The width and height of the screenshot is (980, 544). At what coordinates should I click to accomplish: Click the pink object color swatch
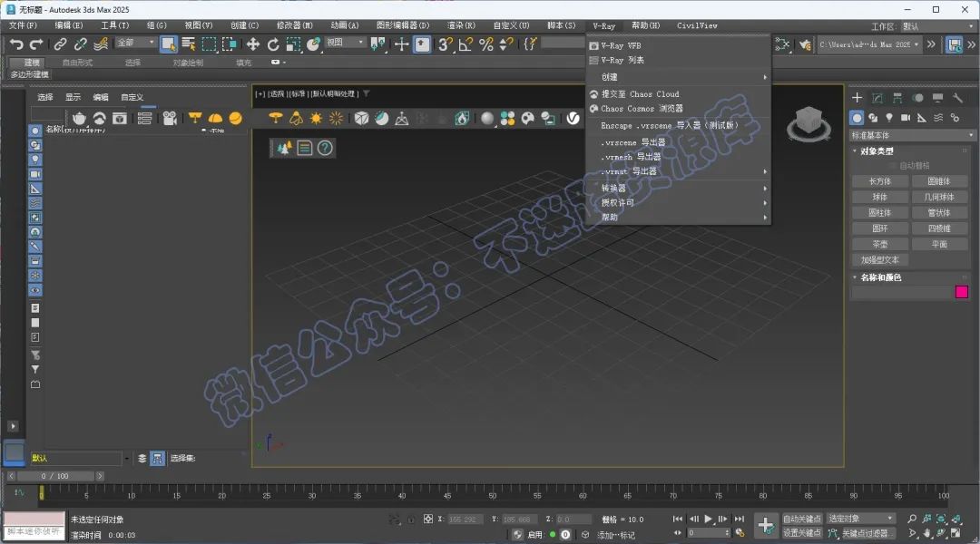[962, 292]
